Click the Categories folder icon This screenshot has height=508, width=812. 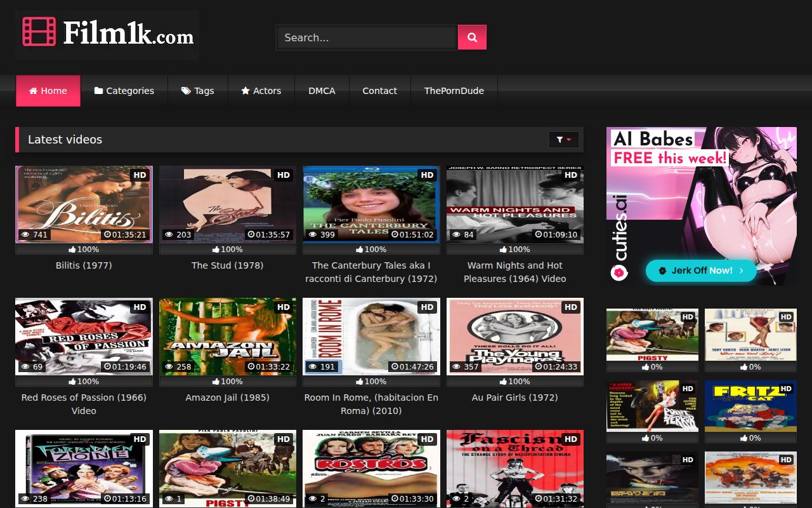pyautogui.click(x=98, y=91)
